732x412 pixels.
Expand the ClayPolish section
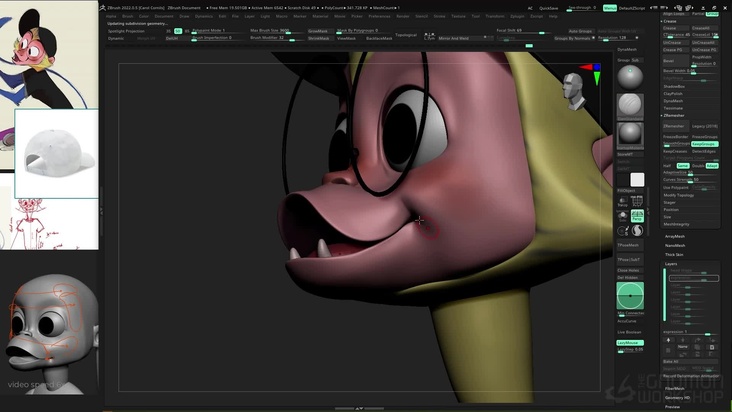[x=673, y=94]
